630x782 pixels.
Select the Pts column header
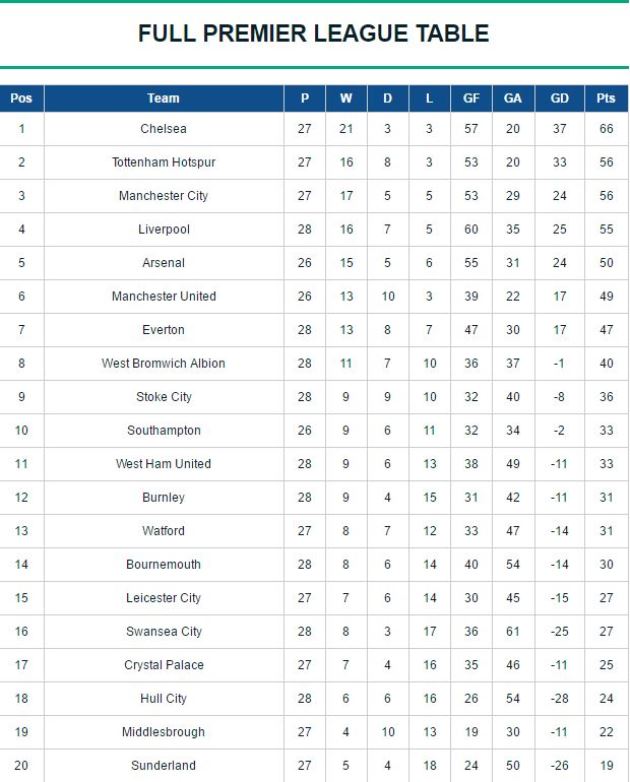(606, 98)
